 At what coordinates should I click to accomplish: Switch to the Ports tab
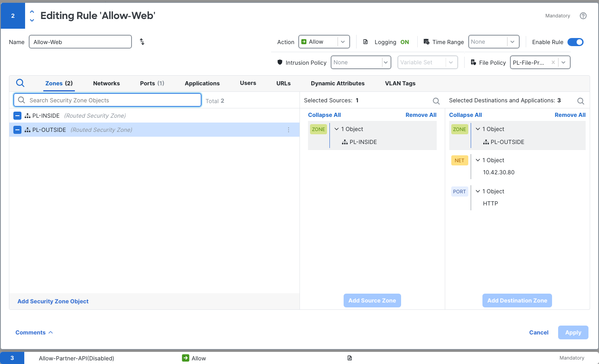(152, 83)
